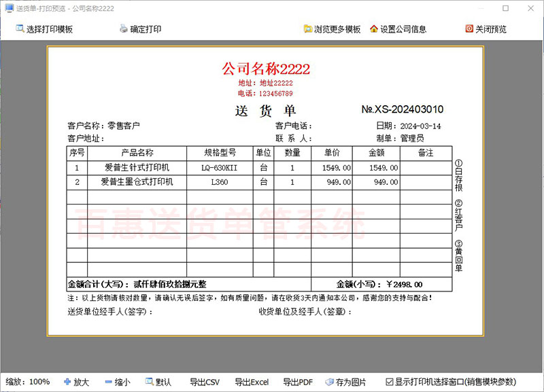This screenshot has width=544, height=392.
Task: Click the 放大 label
Action: (81, 382)
